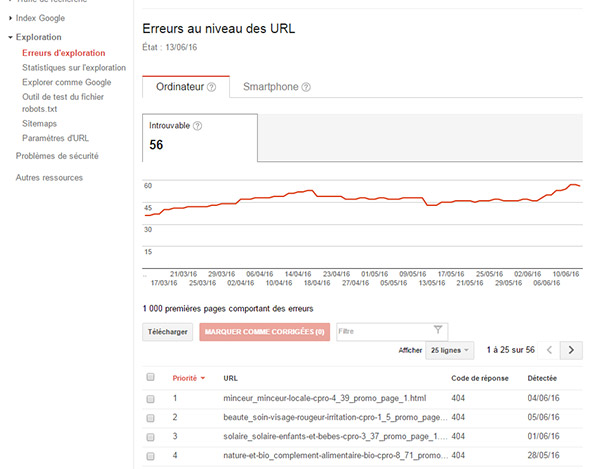Switch to the Ordinateur tab

(x=186, y=87)
